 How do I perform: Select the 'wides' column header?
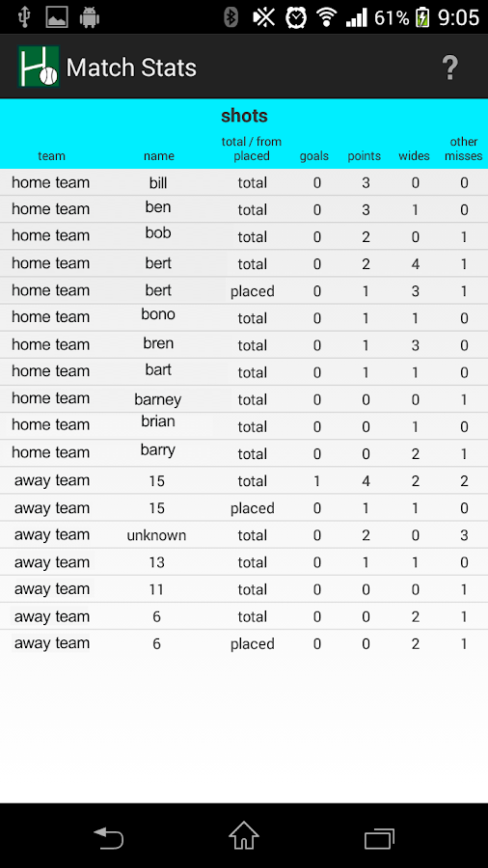[414, 156]
